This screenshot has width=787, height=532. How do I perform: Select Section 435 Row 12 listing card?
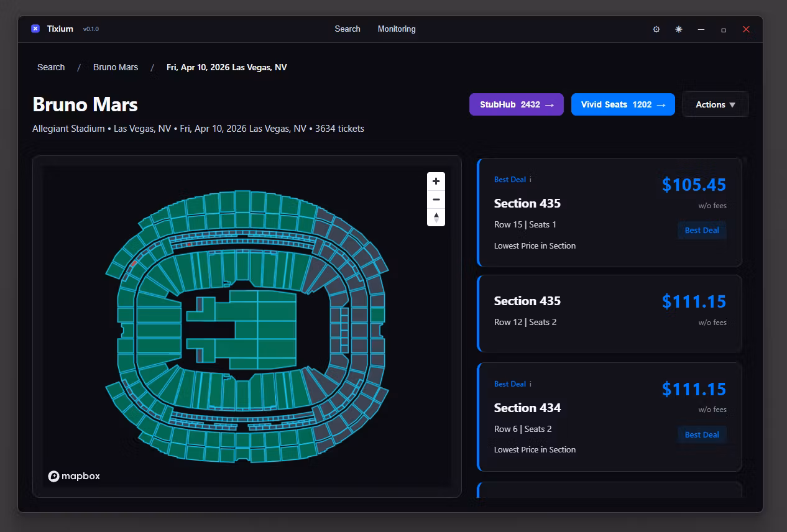(609, 313)
